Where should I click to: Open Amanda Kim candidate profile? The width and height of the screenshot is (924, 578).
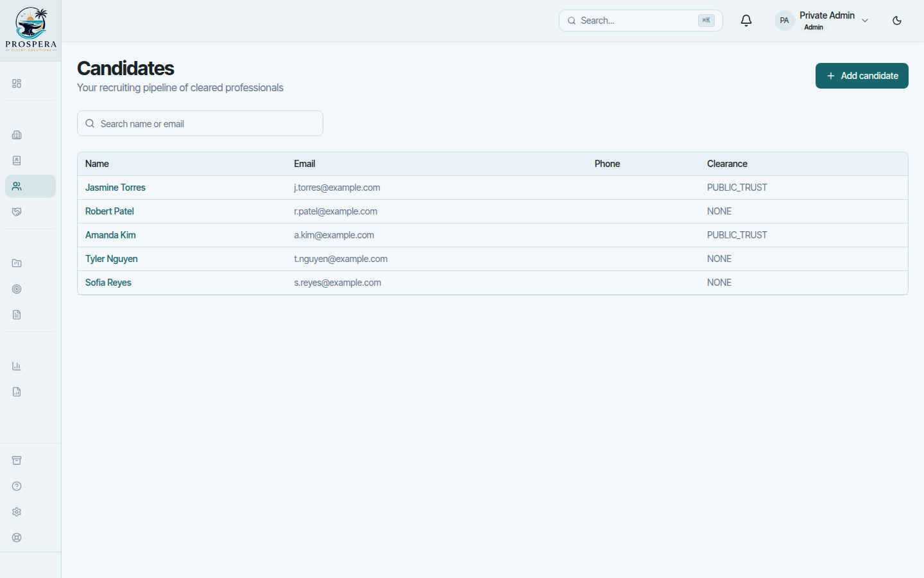click(x=110, y=235)
